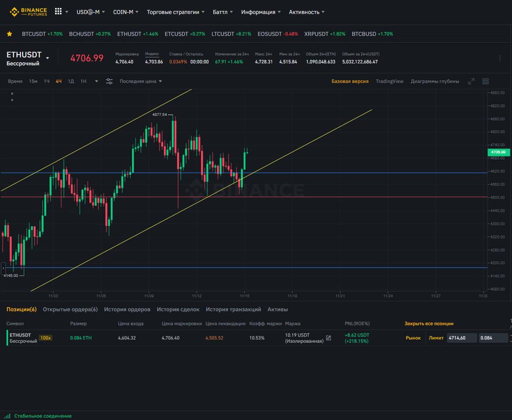
Task: Click the 100x leverage badge
Action: coord(45,338)
